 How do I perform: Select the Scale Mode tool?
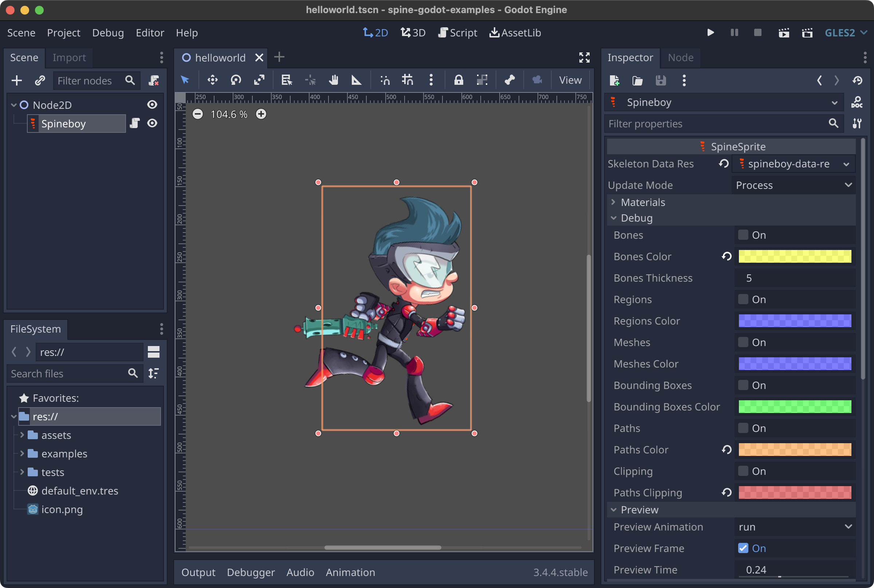pyautogui.click(x=259, y=80)
